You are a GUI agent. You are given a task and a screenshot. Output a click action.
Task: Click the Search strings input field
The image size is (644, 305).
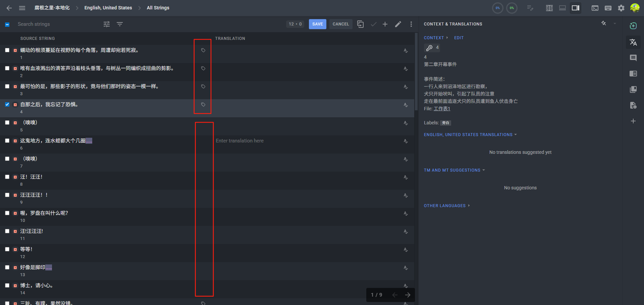[57, 24]
